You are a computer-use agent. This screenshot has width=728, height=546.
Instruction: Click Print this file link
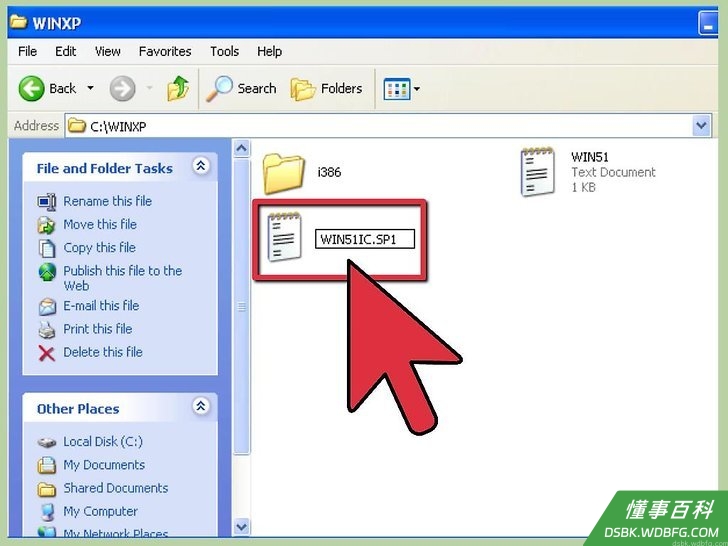[x=98, y=329]
